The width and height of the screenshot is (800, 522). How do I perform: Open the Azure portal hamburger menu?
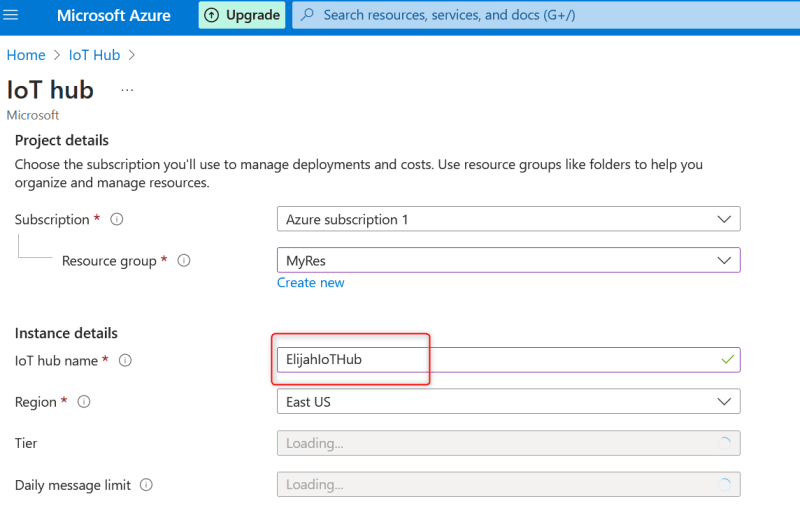click(10, 15)
